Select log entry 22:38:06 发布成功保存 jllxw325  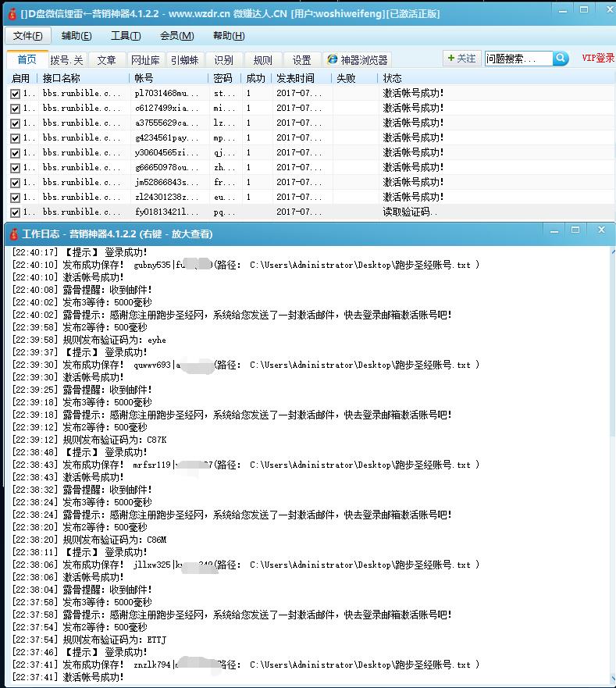click(246, 565)
